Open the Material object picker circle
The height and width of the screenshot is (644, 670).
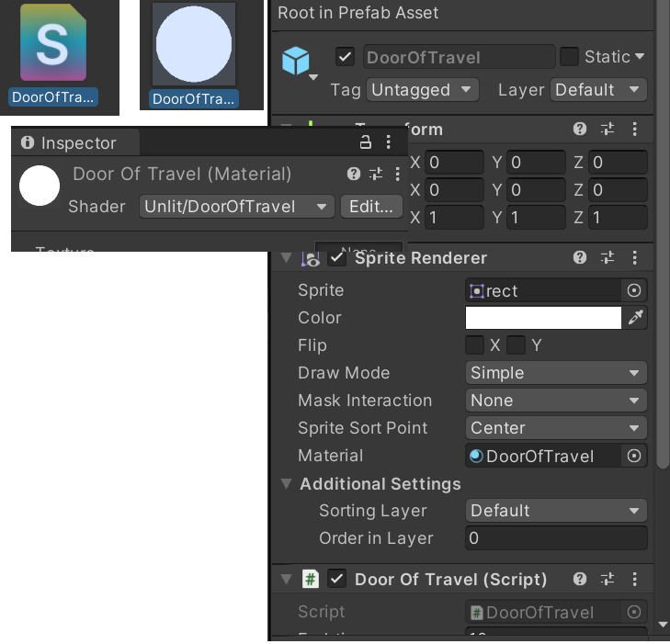(634, 456)
